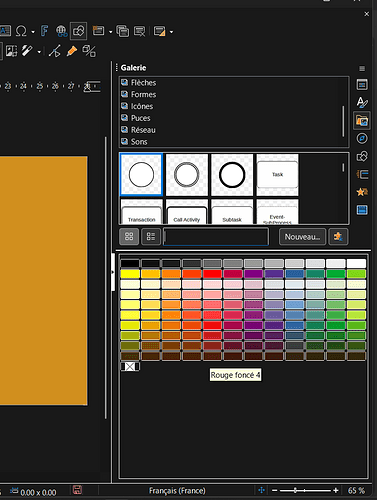Open the sidebar settings hamburger menu
Screen dimensions: 377x500
[x=362, y=68]
